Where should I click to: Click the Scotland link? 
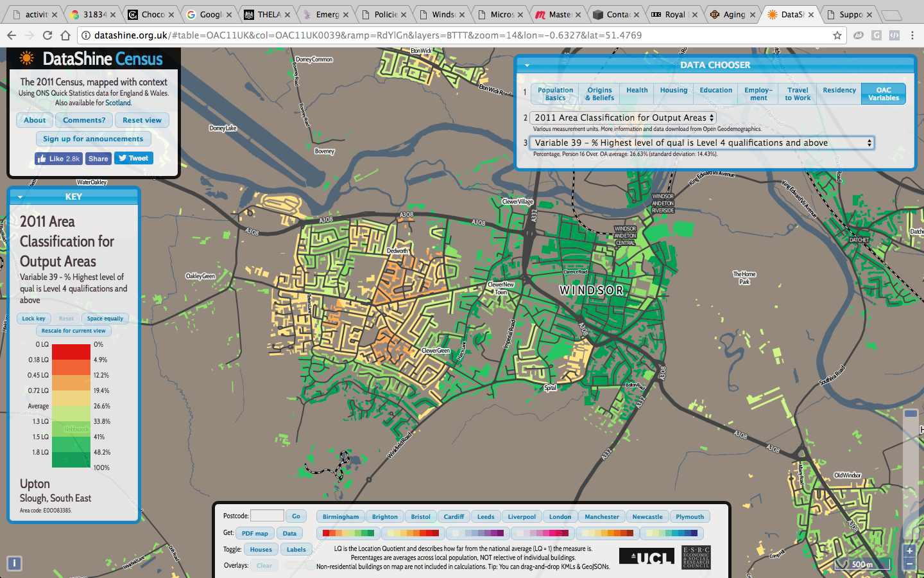coord(118,103)
